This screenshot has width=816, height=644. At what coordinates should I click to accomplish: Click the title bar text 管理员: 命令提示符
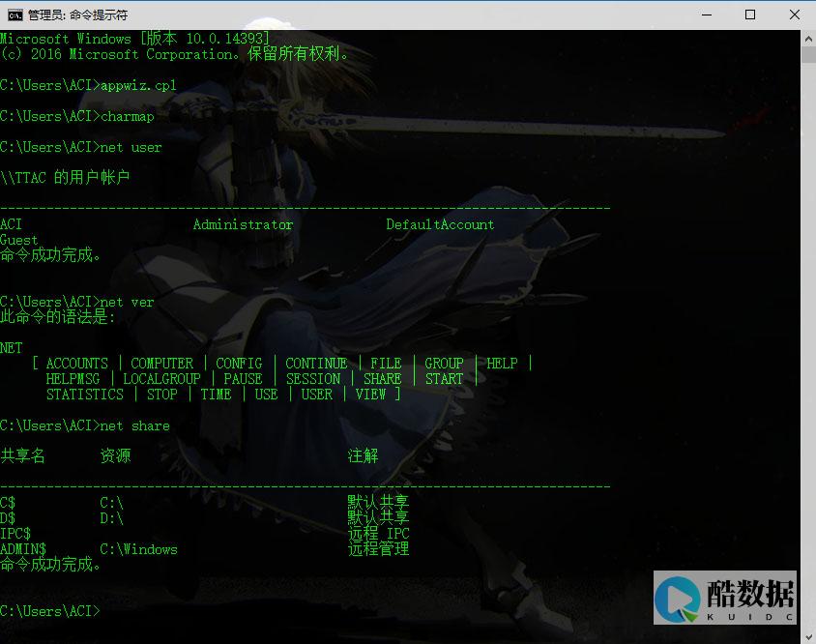coord(77,15)
